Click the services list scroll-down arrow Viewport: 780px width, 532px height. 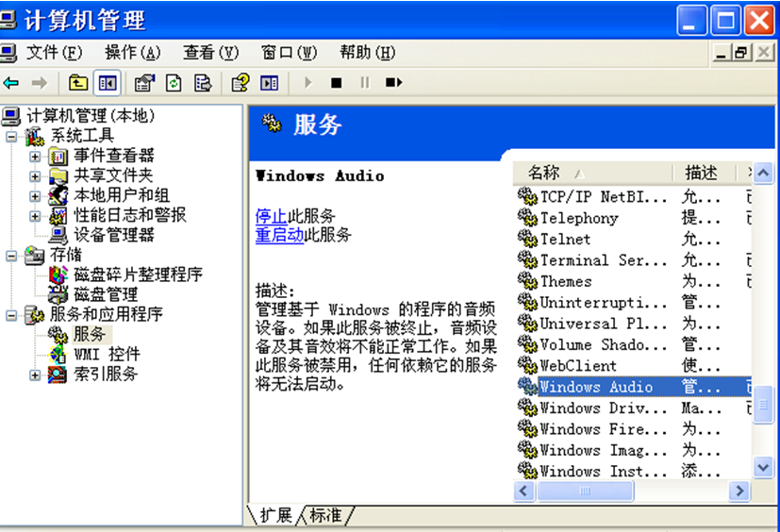pos(762,466)
